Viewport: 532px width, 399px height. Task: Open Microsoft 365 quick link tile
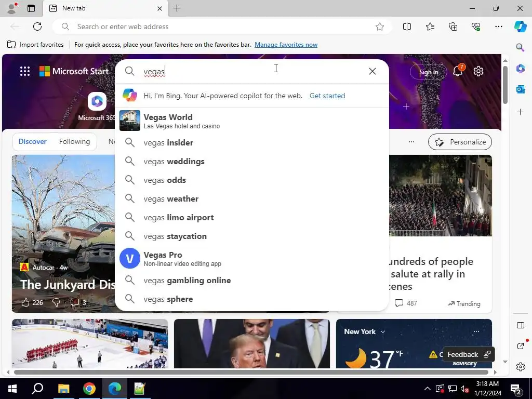(x=97, y=107)
